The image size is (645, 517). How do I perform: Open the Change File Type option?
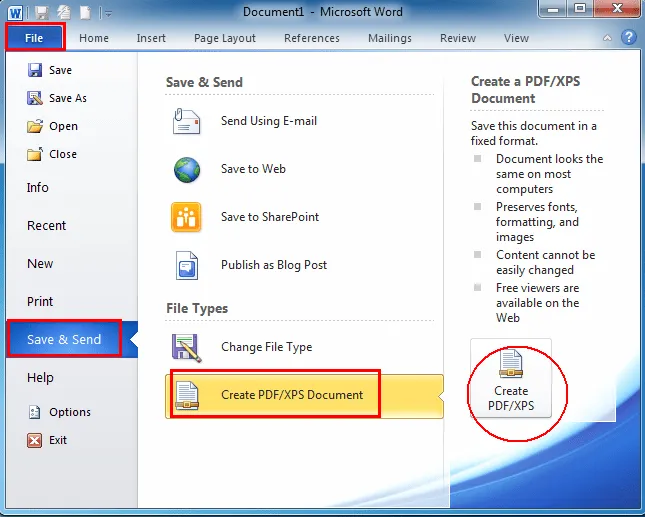point(266,347)
